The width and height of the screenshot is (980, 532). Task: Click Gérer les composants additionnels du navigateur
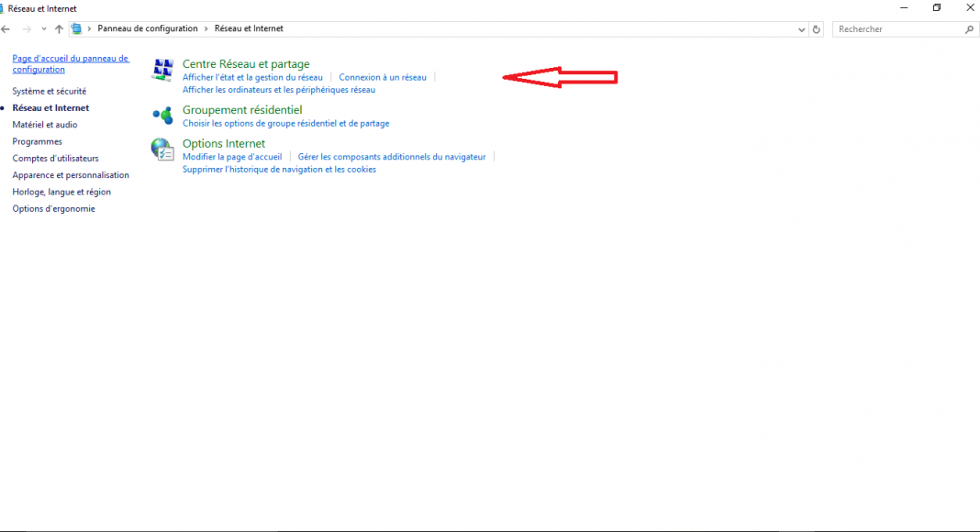coord(392,157)
